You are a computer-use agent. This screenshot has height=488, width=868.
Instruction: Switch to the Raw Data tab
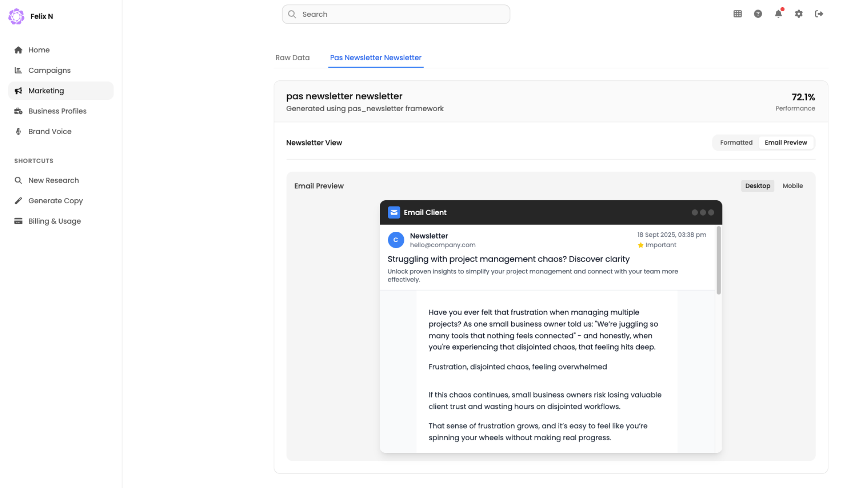pyautogui.click(x=292, y=58)
